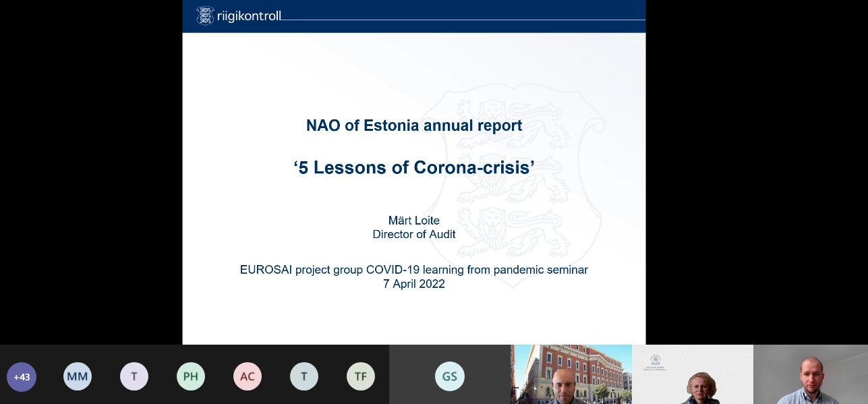Screen dimensions: 868x404
Task: Select the PH participant avatar
Action: [191, 376]
